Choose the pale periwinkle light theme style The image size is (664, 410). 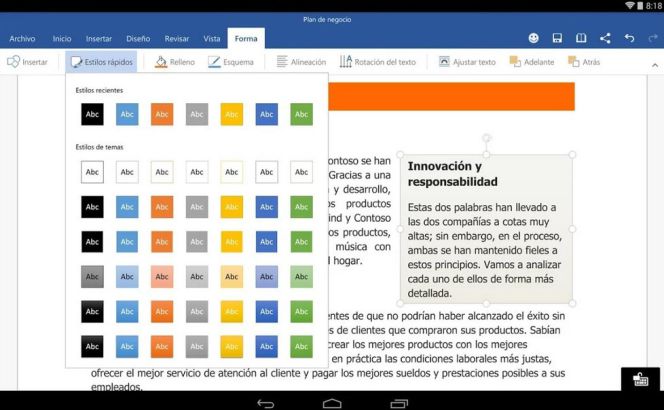[x=267, y=277]
